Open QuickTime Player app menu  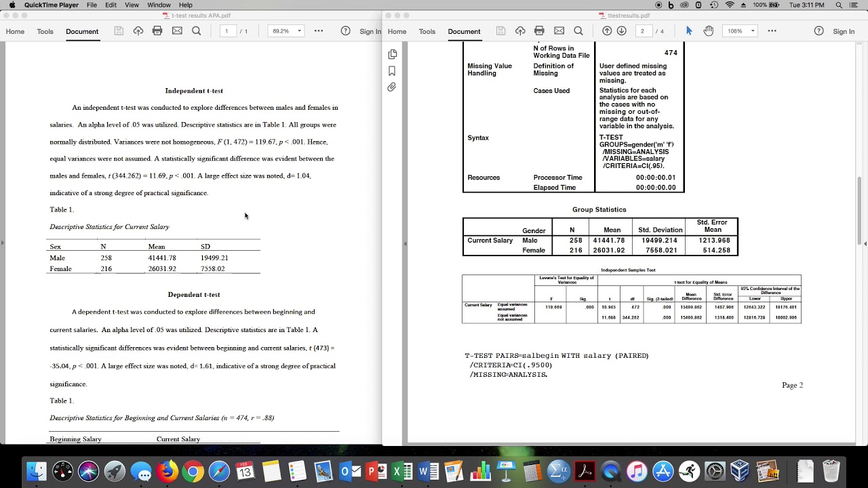[52, 5]
